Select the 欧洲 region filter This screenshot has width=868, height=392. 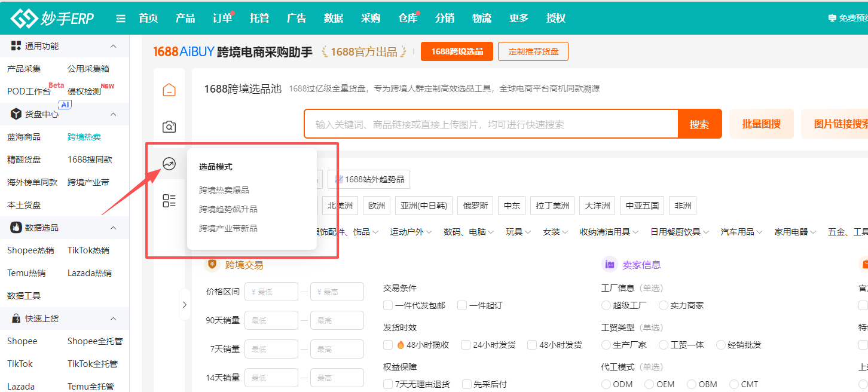pyautogui.click(x=377, y=206)
